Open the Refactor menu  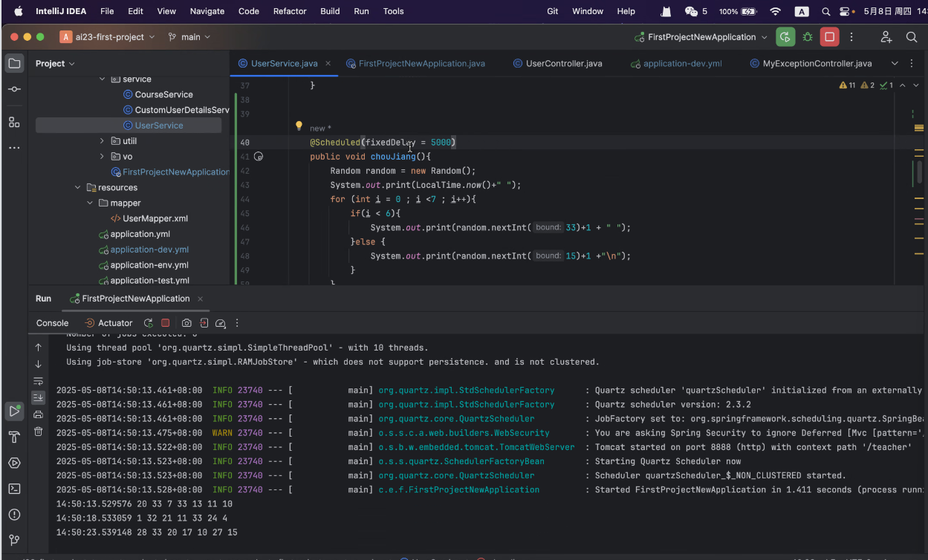pyautogui.click(x=290, y=11)
